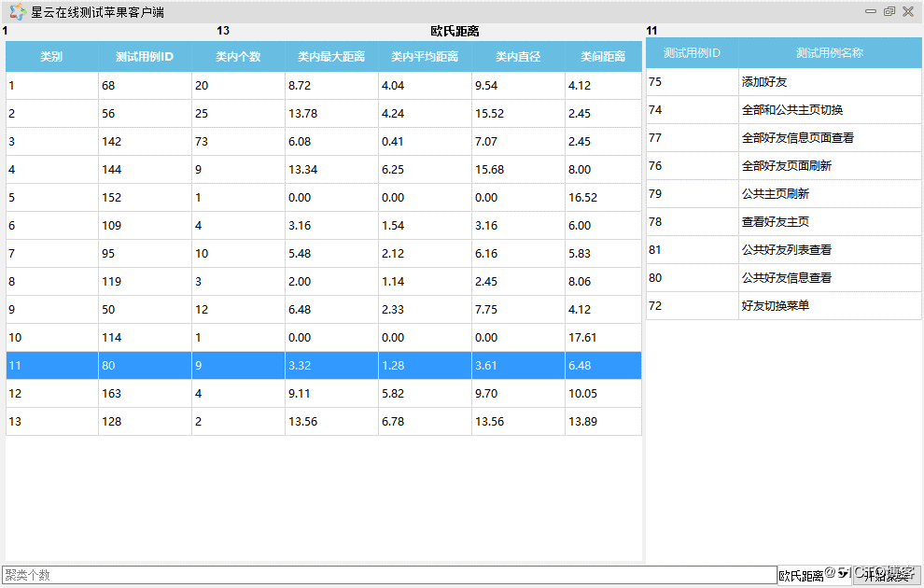
Task: Click the 类间距离 column header
Action: [x=603, y=57]
